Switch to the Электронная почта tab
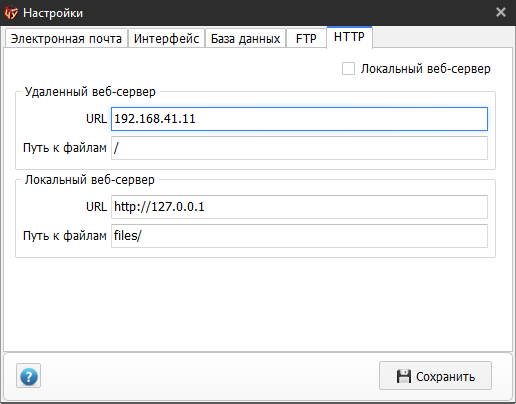This screenshot has height=404, width=516. pyautogui.click(x=66, y=39)
